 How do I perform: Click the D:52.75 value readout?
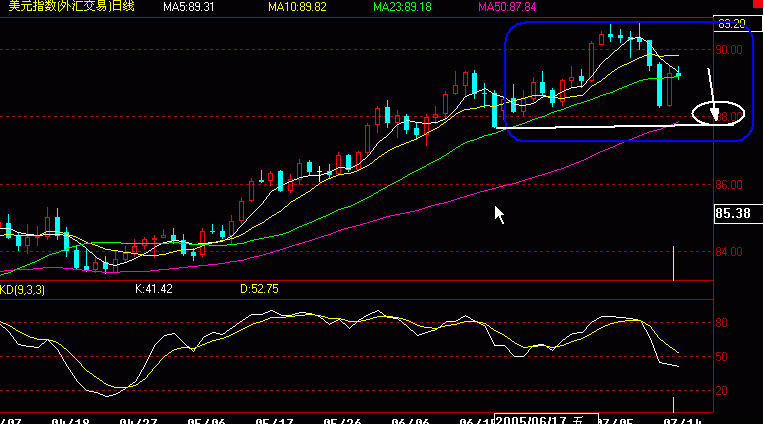click(x=259, y=289)
